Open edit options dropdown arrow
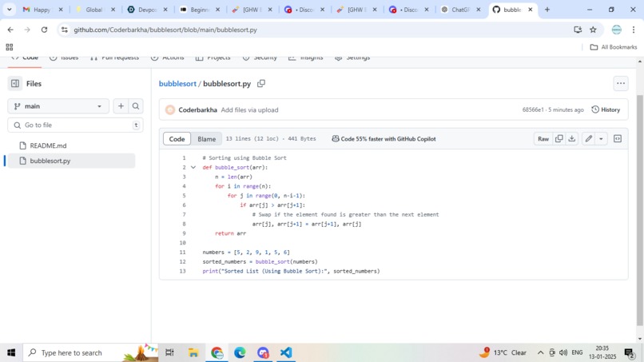Viewport: 644px width, 362px height. 601,138
